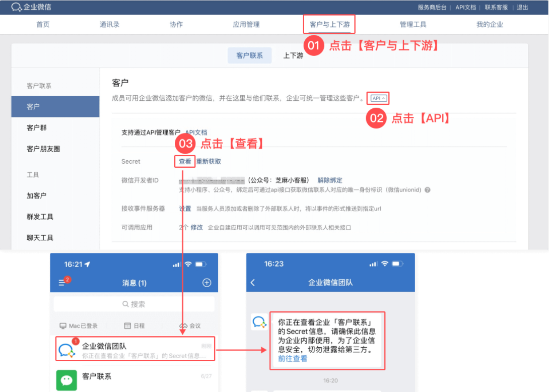Open 服务商后台 in the top bar
The image size is (549, 392).
click(x=432, y=8)
